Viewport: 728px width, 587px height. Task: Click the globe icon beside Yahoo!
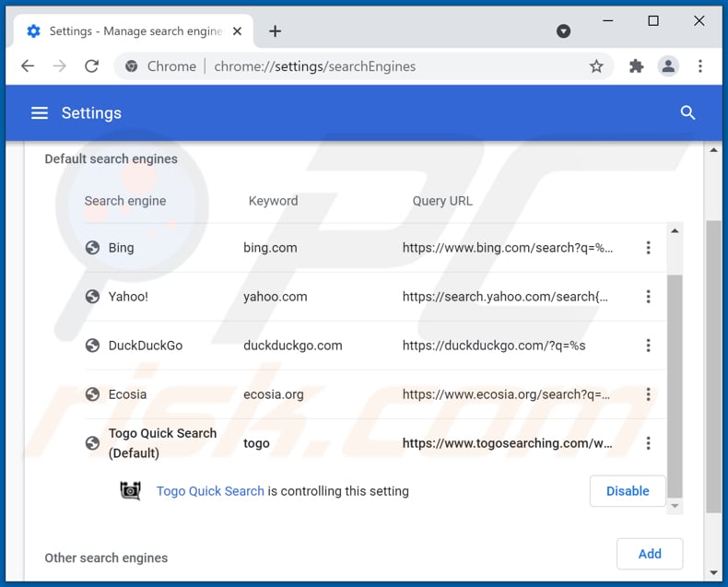pos(92,297)
